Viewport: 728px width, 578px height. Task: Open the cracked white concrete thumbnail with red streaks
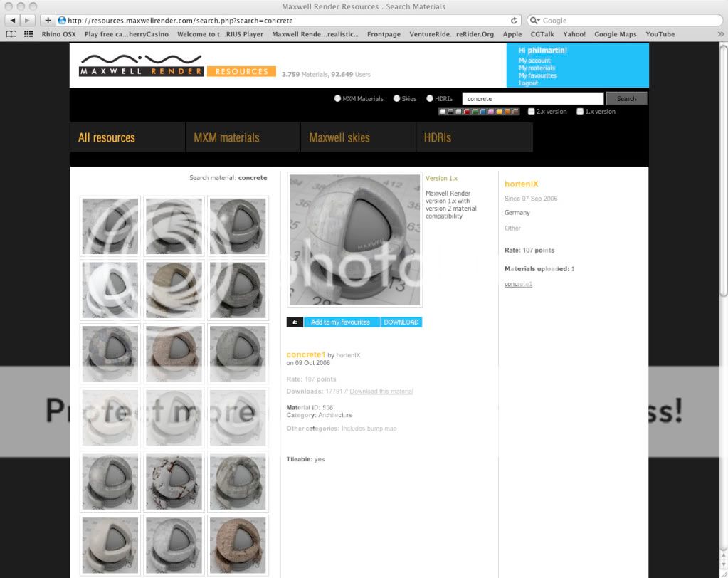pyautogui.click(x=174, y=481)
